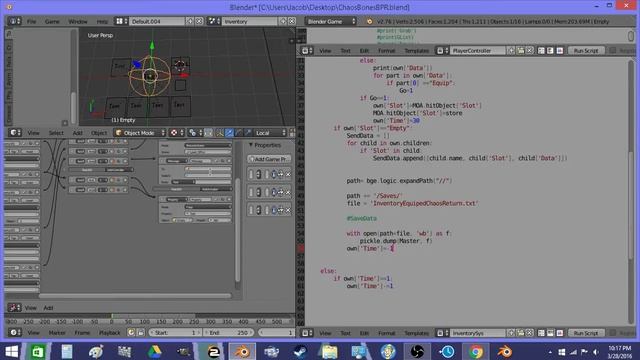The image size is (640, 360).
Task: Open Playback menu in timeline header
Action: click(x=109, y=333)
